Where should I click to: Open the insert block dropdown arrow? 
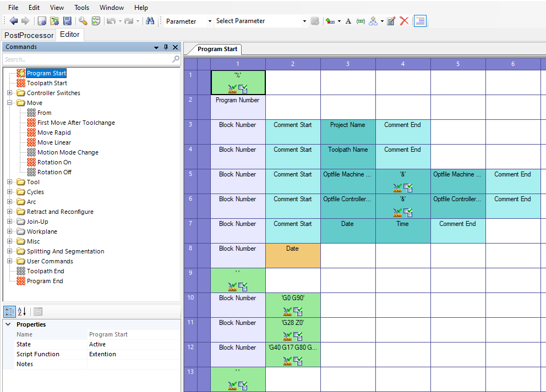tap(339, 21)
